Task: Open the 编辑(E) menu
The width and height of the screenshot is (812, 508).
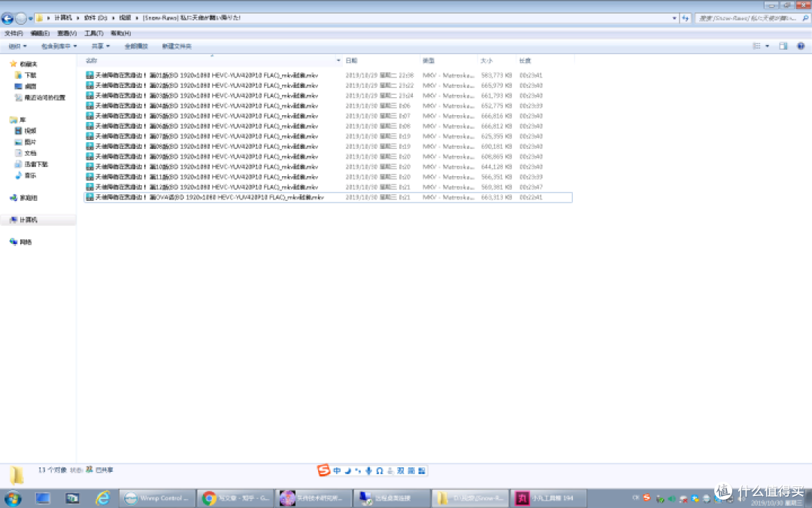Action: (40, 33)
